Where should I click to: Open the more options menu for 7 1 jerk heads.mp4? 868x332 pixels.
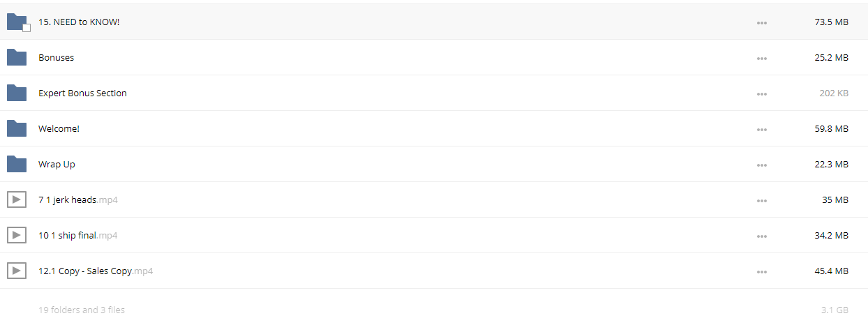tap(761, 201)
